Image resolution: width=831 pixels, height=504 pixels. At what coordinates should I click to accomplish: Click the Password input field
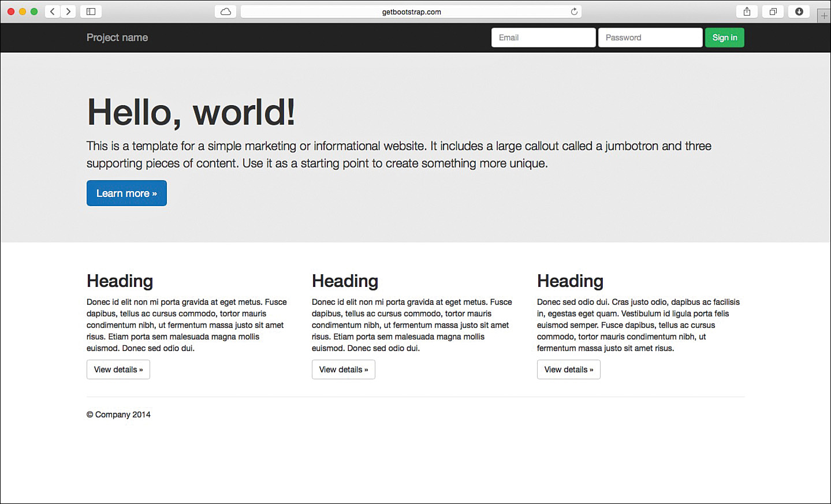[650, 38]
